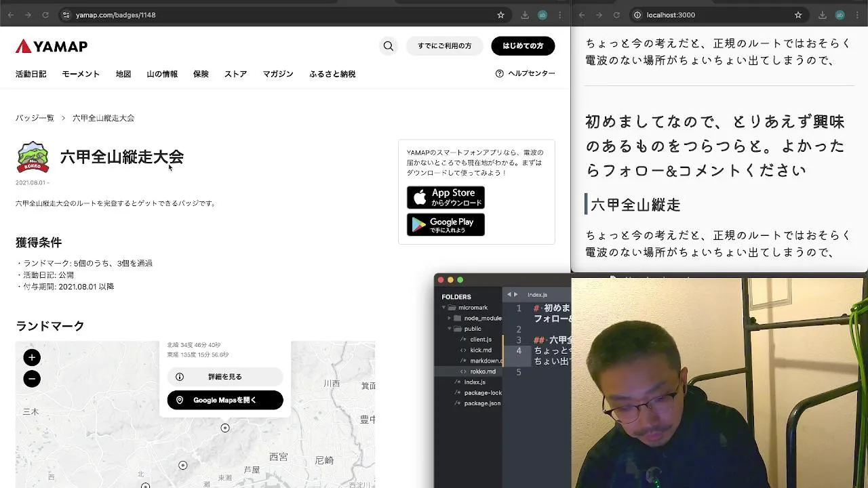Image resolution: width=868 pixels, height=488 pixels.
Task: Reload the yamap.com page
Action: point(45,15)
